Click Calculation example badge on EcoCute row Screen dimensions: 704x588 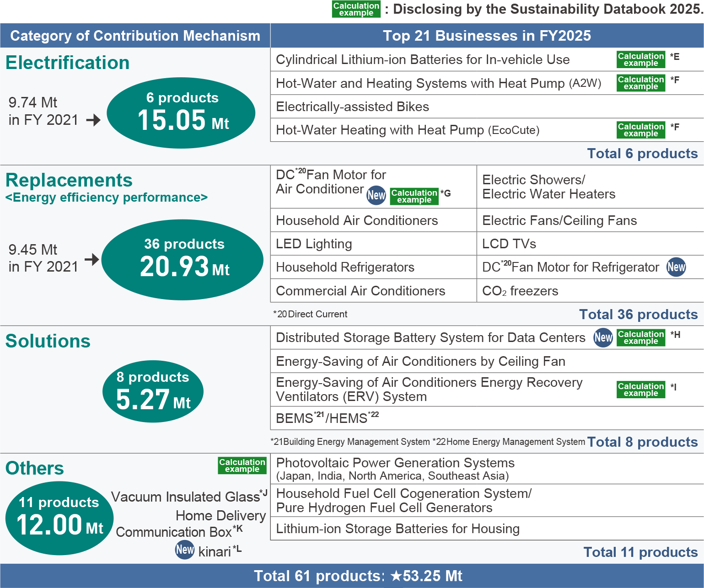point(640,130)
